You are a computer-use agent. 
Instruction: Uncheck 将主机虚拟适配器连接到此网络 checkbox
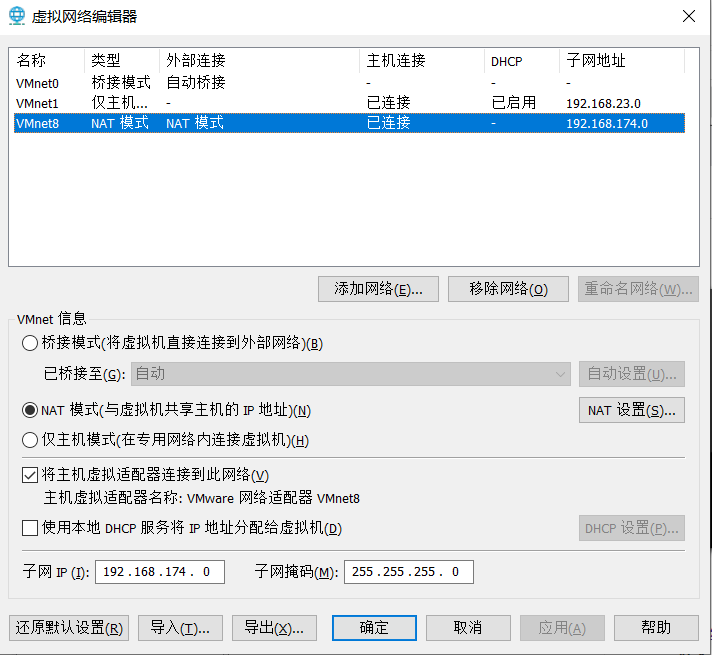tap(30, 475)
